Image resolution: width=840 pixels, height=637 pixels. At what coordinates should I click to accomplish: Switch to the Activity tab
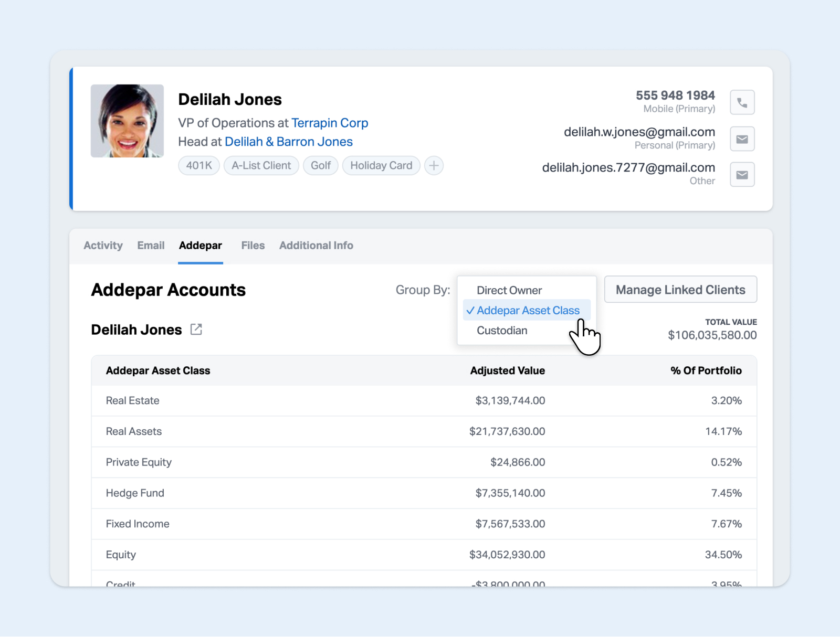click(x=103, y=246)
